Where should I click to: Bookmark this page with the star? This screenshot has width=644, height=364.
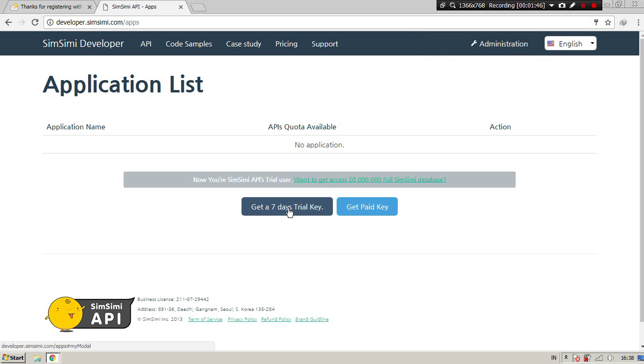tap(608, 22)
